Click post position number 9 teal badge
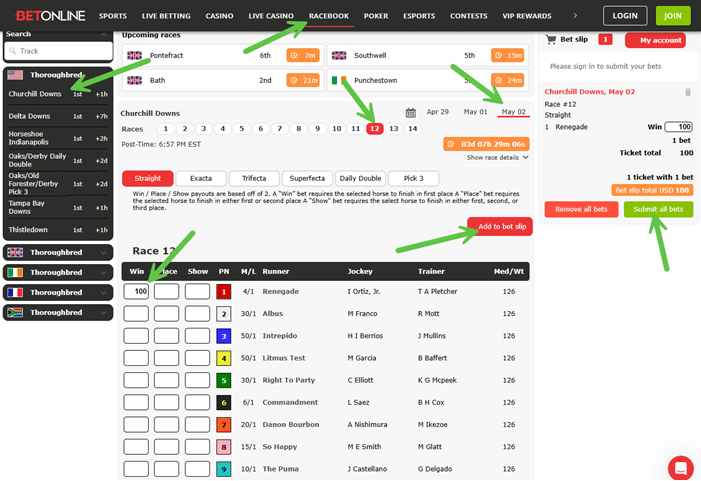The height and width of the screenshot is (481, 701). pos(224,469)
